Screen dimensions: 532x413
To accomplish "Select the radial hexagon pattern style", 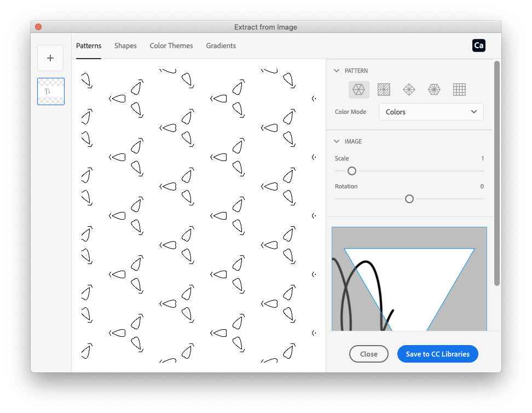I will click(x=434, y=89).
